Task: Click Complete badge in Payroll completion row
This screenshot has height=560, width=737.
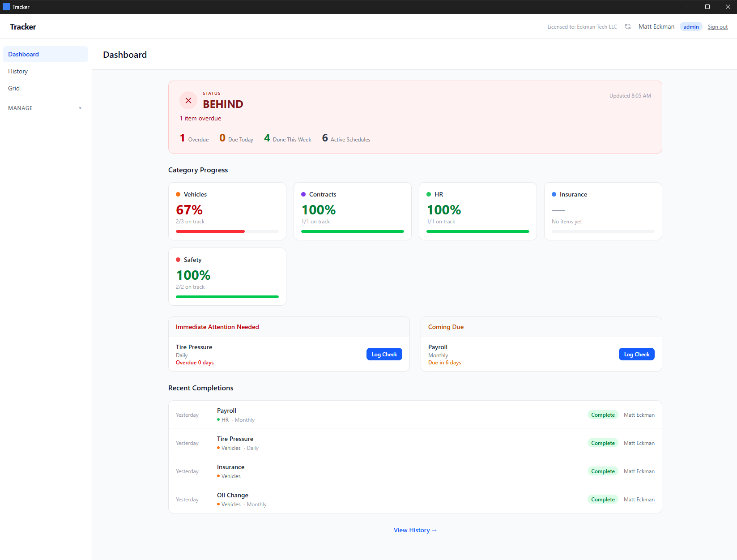Action: click(603, 415)
